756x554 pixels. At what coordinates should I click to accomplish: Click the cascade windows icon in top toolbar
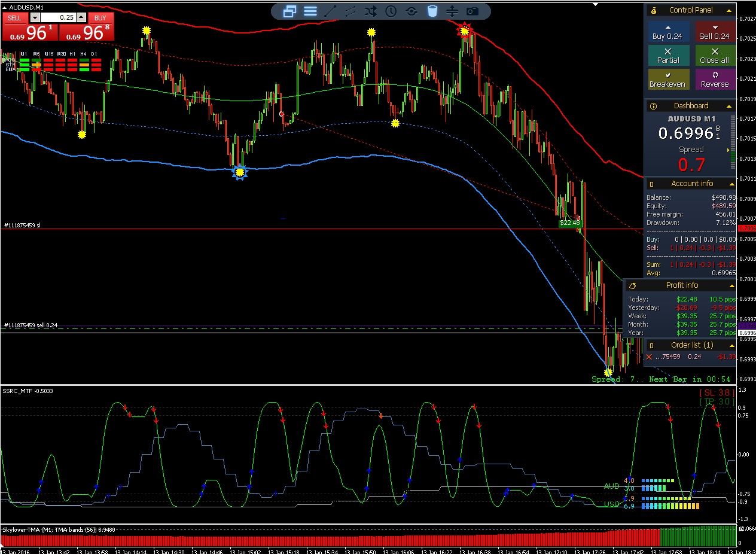point(289,11)
